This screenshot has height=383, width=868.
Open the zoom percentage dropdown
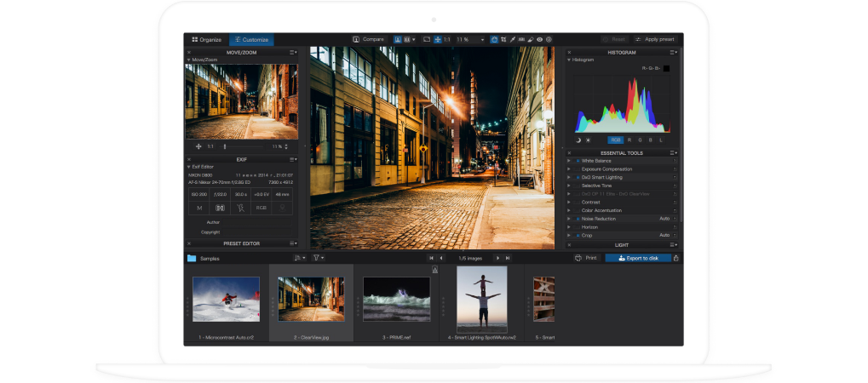click(482, 39)
